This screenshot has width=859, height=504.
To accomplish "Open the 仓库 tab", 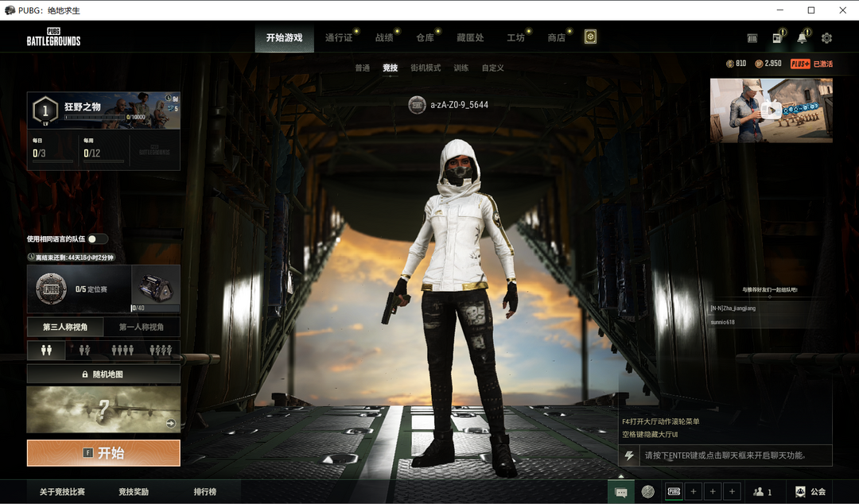I will pos(425,38).
